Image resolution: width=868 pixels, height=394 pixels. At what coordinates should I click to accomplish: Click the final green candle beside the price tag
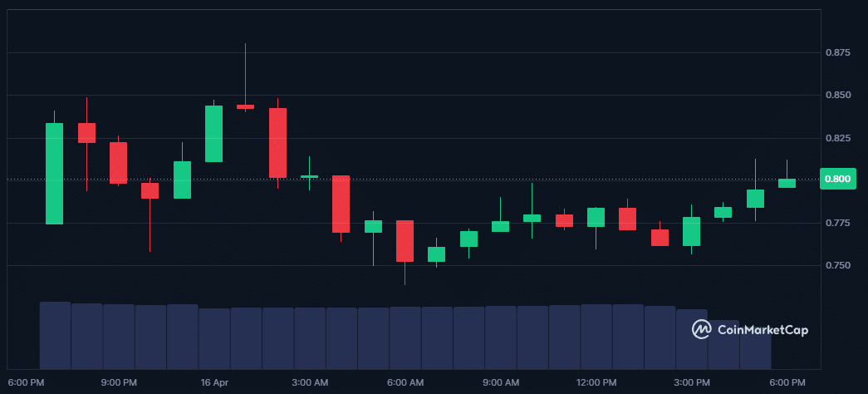[787, 183]
